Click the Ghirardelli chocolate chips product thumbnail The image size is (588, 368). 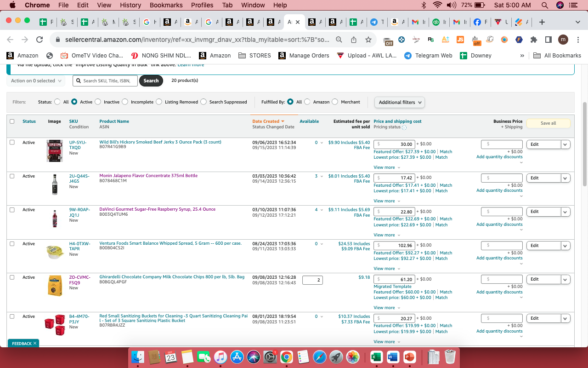pyautogui.click(x=55, y=285)
